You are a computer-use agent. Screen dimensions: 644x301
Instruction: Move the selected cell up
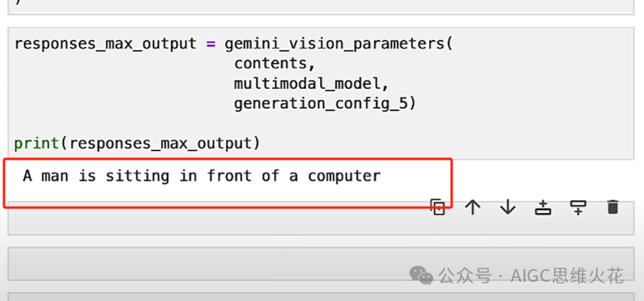[472, 207]
